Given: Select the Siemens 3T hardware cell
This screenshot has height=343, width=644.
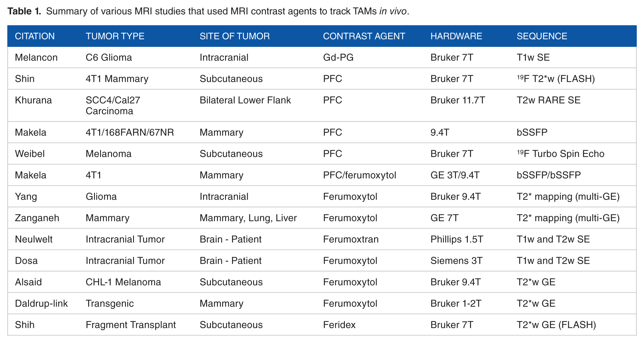Looking at the screenshot, I should [x=457, y=261].
